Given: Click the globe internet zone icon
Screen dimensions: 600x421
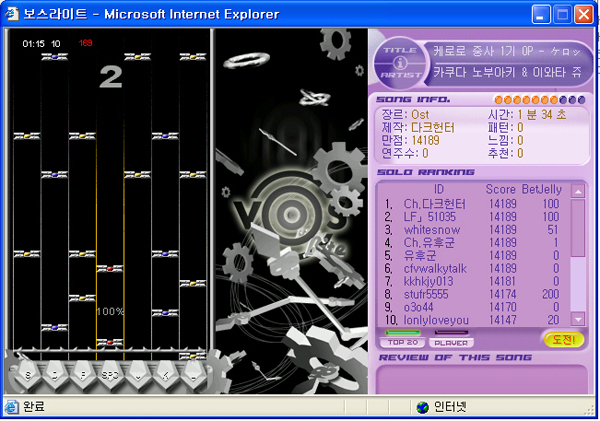Looking at the screenshot, I should point(423,407).
